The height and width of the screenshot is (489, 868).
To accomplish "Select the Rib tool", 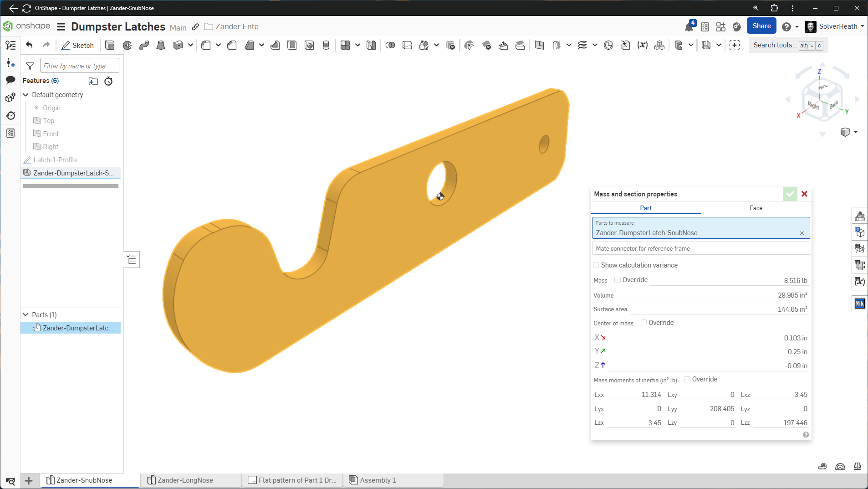I will [x=275, y=45].
